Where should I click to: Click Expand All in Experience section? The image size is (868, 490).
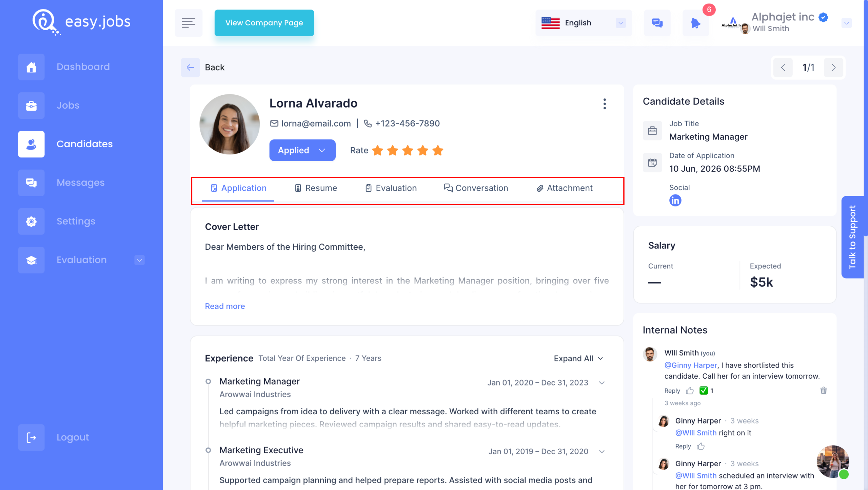[x=578, y=359]
